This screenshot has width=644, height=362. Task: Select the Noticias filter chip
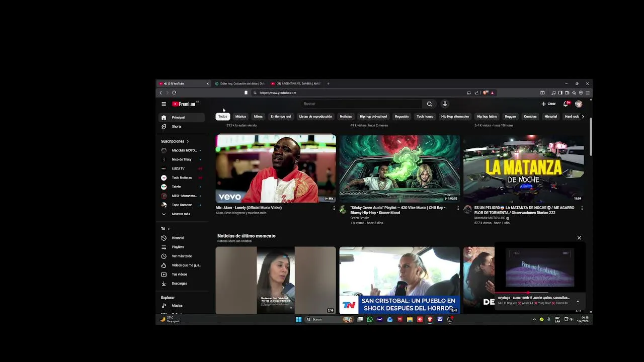tap(346, 117)
